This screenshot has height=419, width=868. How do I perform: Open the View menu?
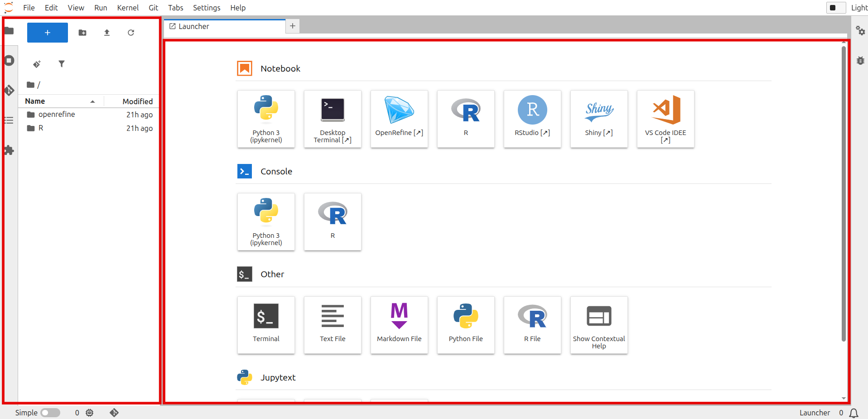76,8
